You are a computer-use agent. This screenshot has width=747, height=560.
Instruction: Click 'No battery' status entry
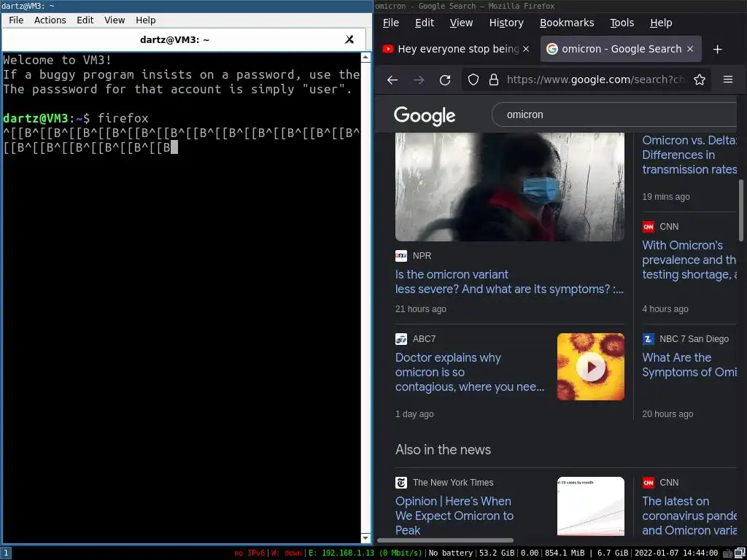[451, 553]
